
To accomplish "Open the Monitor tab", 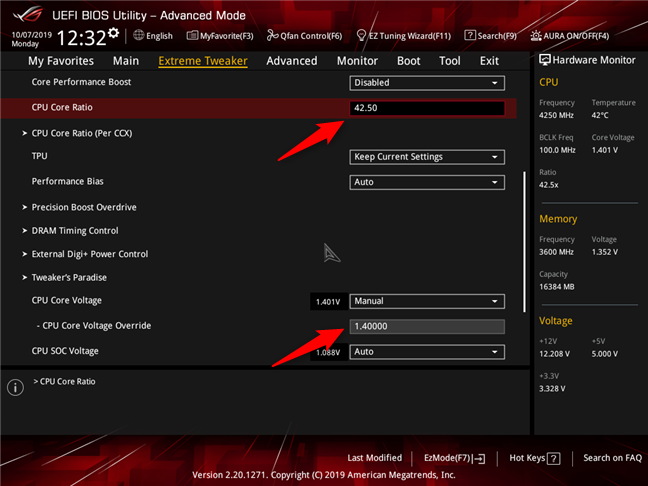I will [357, 61].
